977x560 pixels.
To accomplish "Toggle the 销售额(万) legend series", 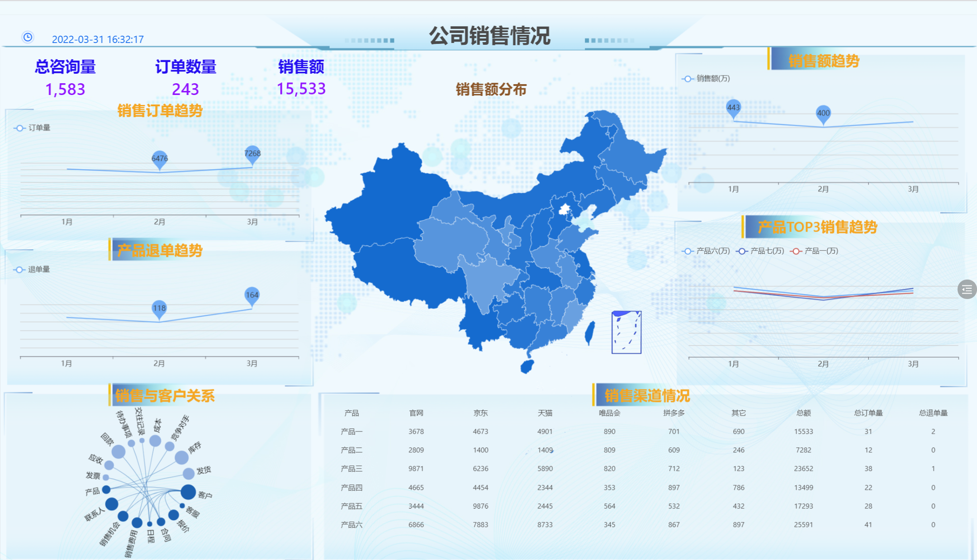I will 706,79.
